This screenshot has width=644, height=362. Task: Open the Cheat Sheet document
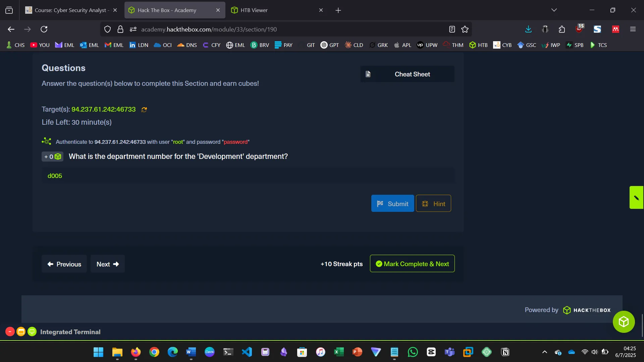407,74
